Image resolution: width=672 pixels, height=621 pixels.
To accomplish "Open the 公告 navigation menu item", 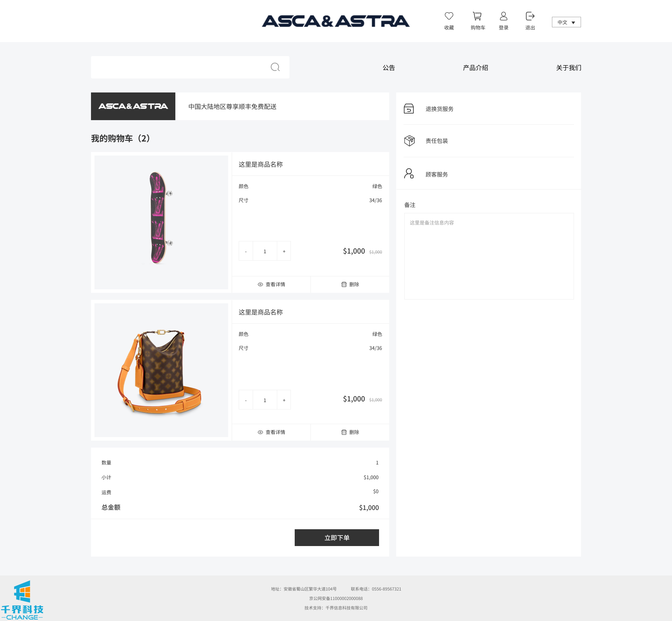I will [388, 68].
